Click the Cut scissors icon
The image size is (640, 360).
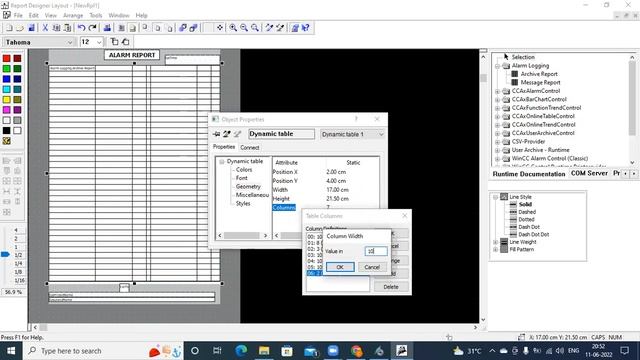45,28
